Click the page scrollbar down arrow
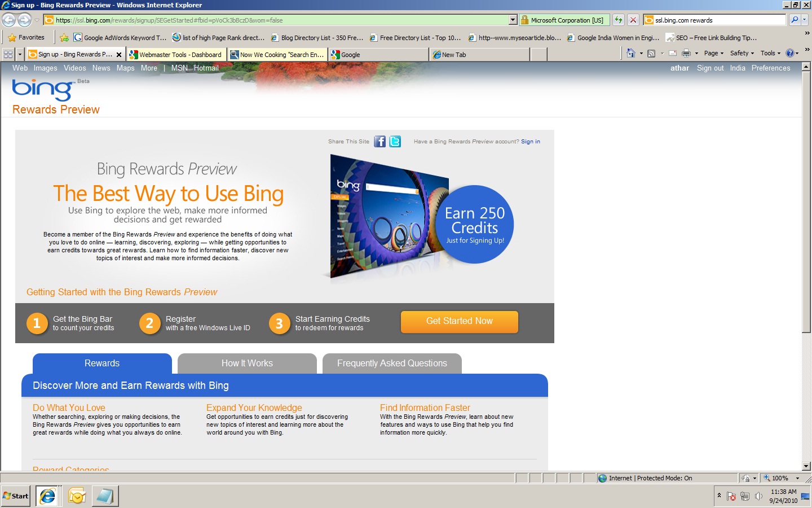The height and width of the screenshot is (508, 812). click(x=807, y=467)
